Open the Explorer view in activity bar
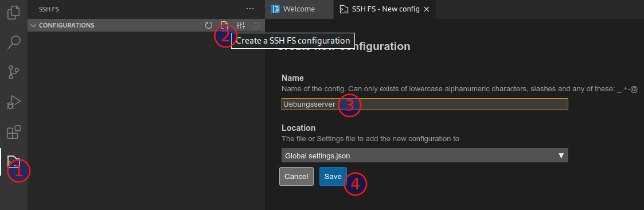 (14, 12)
